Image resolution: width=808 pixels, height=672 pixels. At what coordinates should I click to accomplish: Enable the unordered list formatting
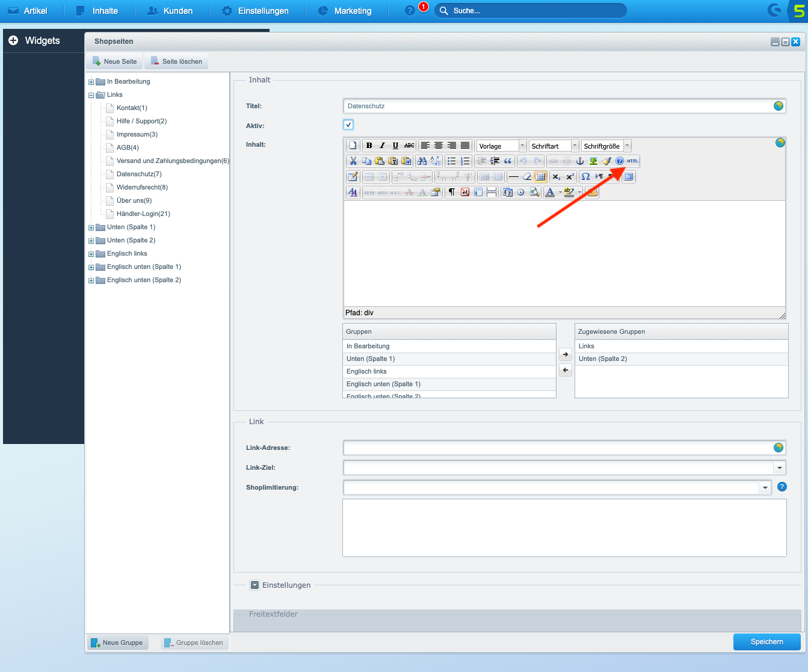click(x=451, y=161)
